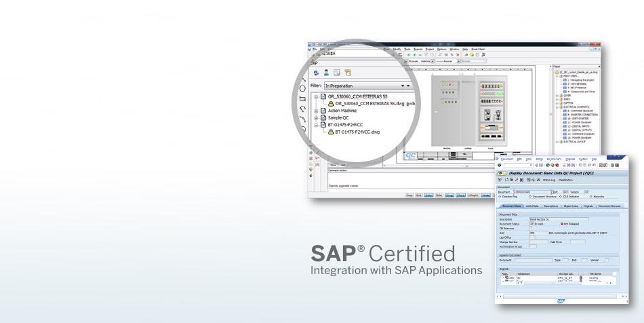Click the structure tree icon in the SAP panel

coord(348,73)
